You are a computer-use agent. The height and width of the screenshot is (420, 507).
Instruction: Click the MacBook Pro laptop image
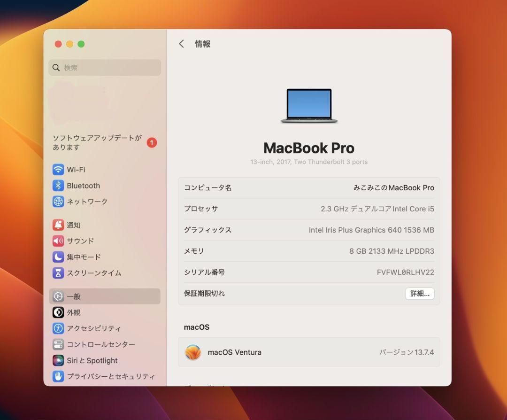(x=309, y=106)
